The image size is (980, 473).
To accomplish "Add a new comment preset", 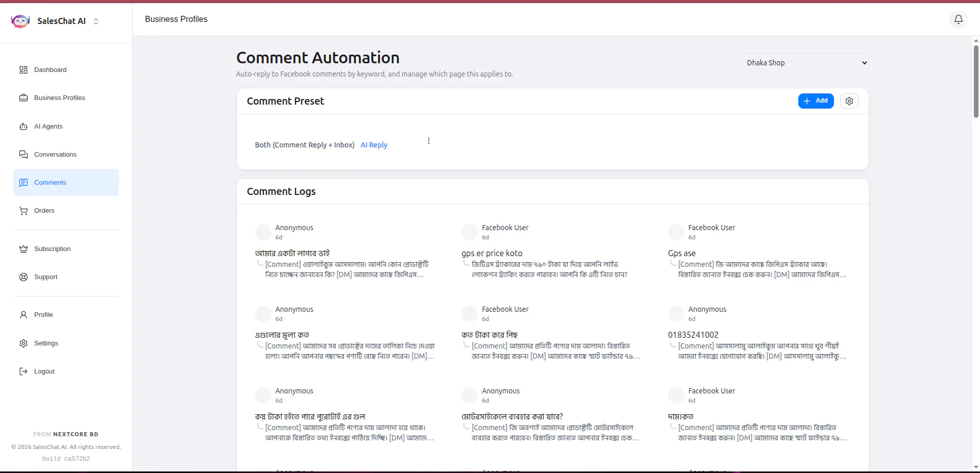I will pyautogui.click(x=816, y=101).
